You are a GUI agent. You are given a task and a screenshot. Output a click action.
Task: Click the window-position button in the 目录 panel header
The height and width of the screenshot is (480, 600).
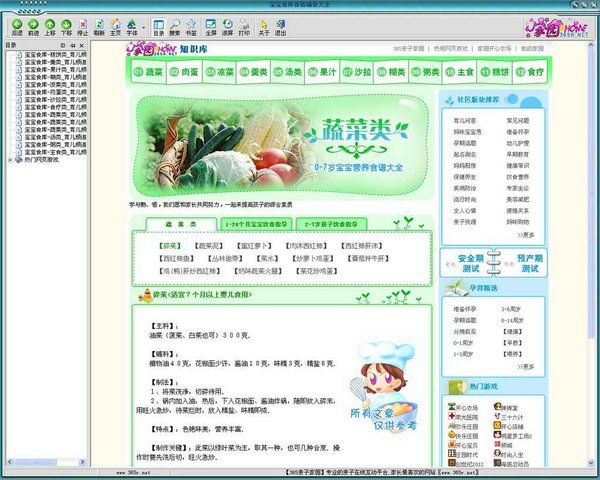(x=63, y=46)
